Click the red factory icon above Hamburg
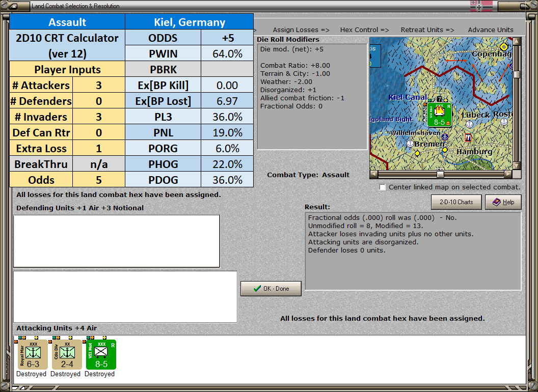Image resolution: width=538 pixels, height=392 pixels. tap(468, 138)
